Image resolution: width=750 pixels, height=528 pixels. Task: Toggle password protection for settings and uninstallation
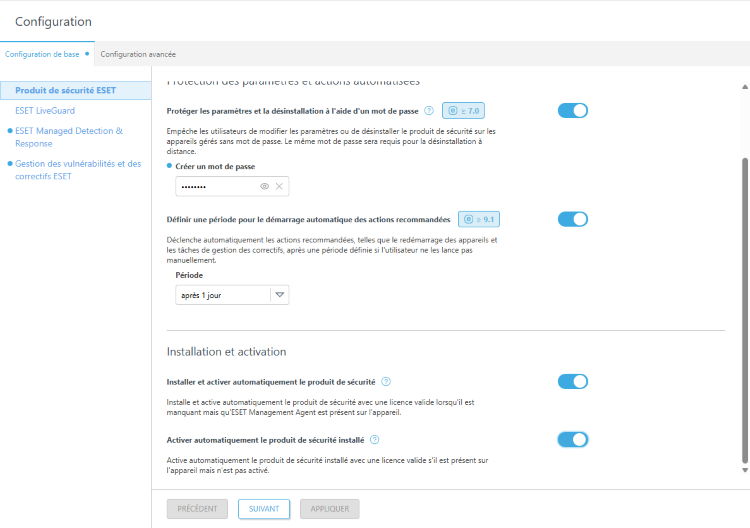[x=572, y=111]
